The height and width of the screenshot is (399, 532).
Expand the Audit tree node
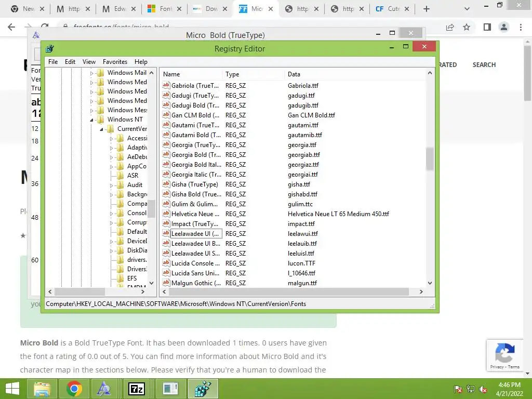111,185
